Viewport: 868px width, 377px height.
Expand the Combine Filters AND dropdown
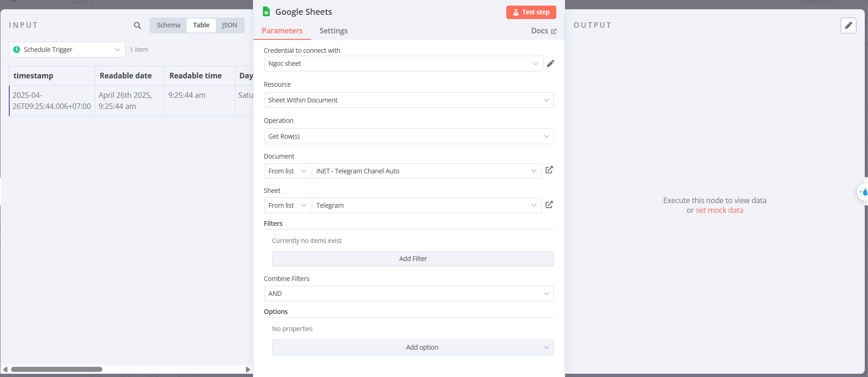(x=409, y=294)
